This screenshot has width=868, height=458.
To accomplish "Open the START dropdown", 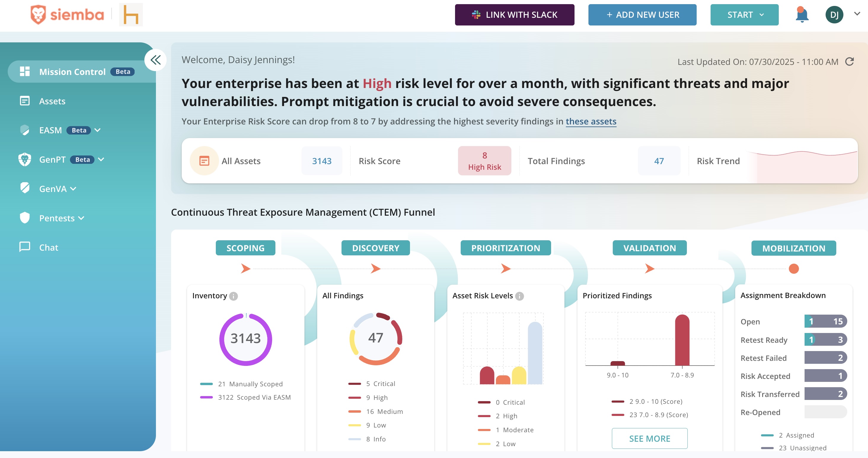I will point(744,15).
